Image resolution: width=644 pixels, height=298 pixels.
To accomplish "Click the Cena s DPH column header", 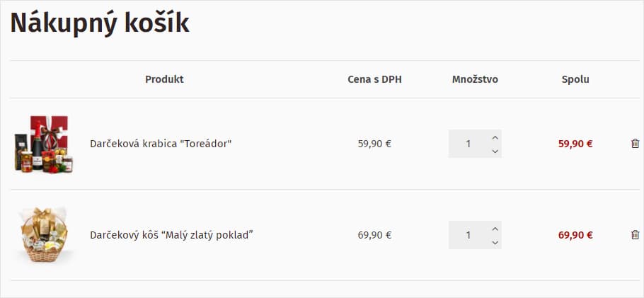I will (x=374, y=79).
